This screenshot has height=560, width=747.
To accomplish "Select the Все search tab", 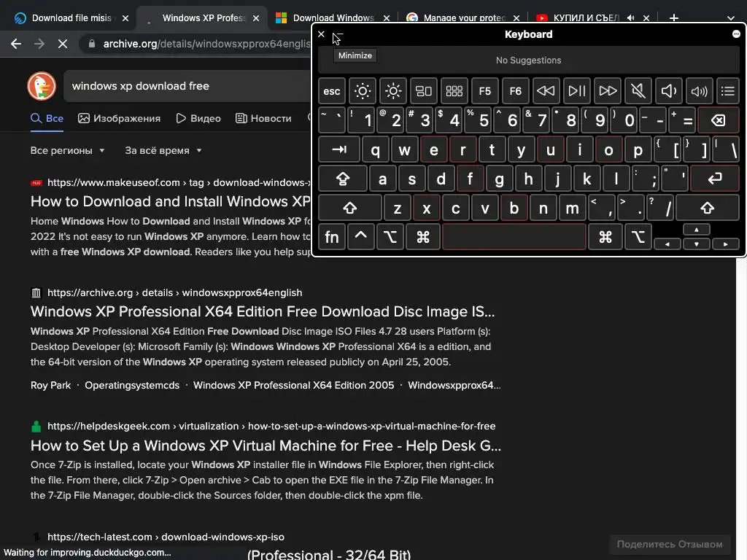I will coord(47,118).
